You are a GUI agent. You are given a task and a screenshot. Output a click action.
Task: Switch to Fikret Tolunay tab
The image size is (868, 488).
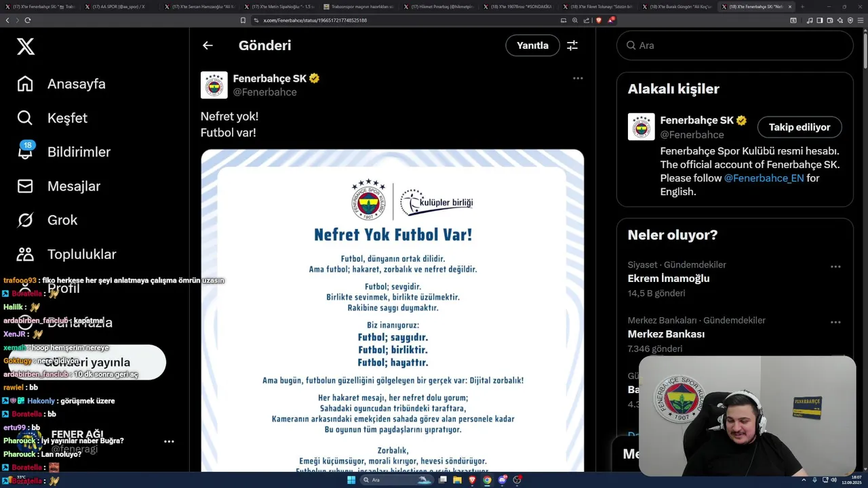tap(598, 7)
